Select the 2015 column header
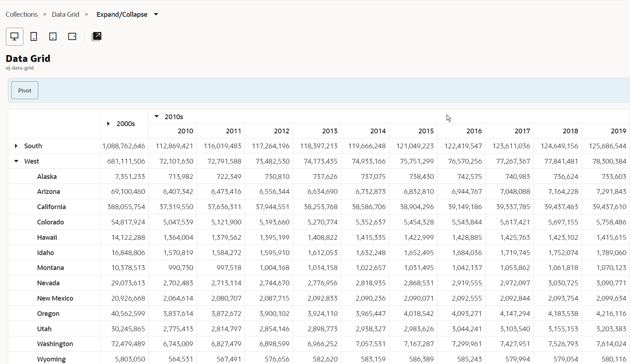Image resolution: width=630 pixels, height=364 pixels. [x=413, y=131]
